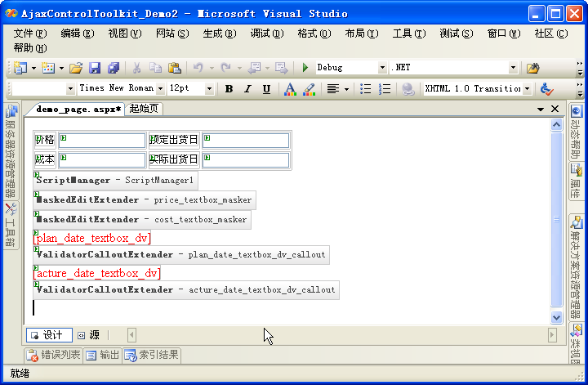Image resolution: width=588 pixels, height=385 pixels.
Task: Toggle Bold formatting
Action: click(229, 89)
